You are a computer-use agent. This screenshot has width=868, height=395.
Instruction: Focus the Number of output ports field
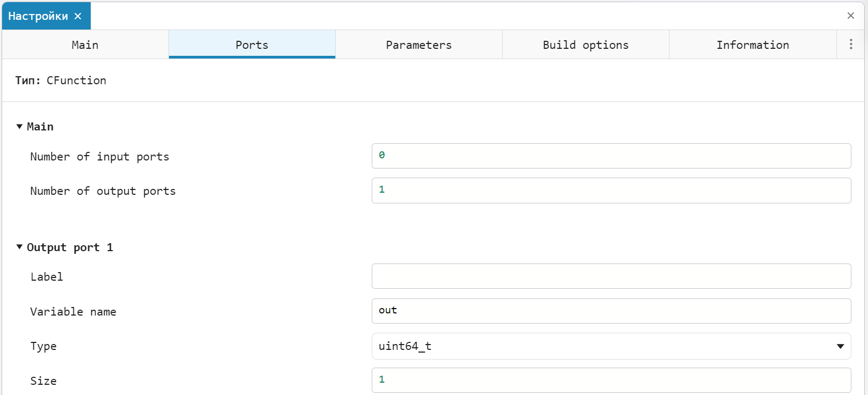click(x=611, y=191)
